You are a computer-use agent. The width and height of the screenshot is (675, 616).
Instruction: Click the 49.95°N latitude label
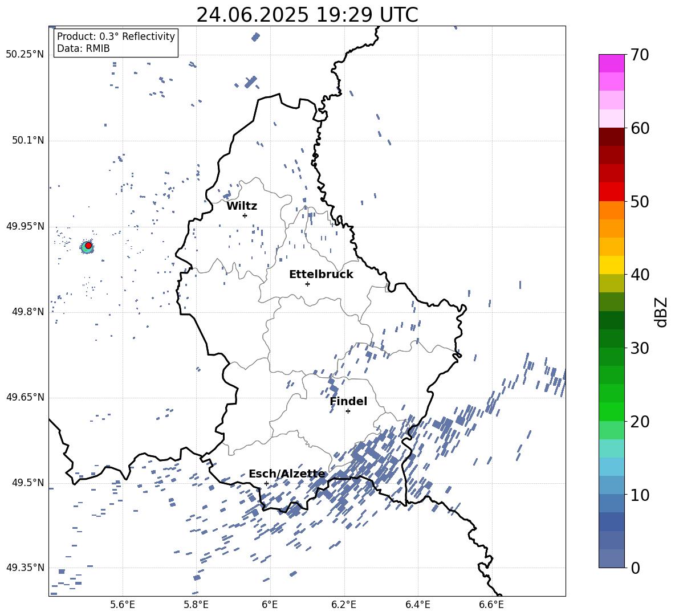coord(25,226)
